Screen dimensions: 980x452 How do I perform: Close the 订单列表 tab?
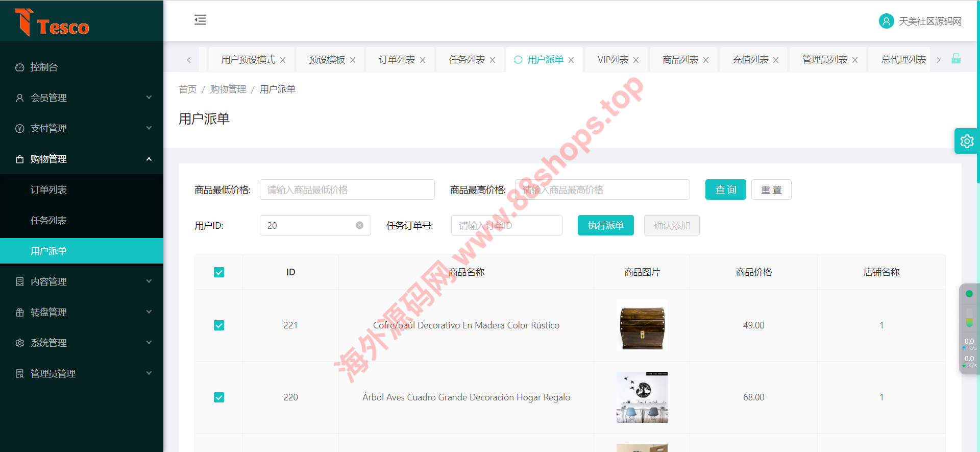(423, 60)
